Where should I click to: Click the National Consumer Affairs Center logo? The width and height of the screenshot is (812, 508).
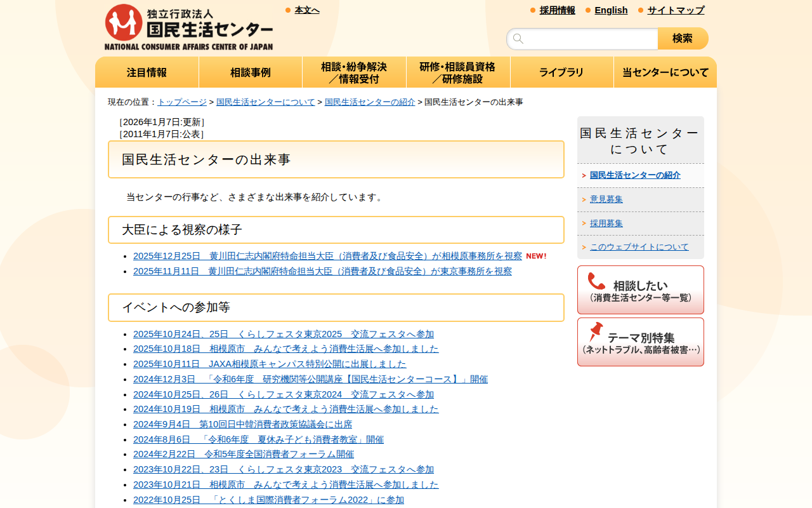[188, 27]
